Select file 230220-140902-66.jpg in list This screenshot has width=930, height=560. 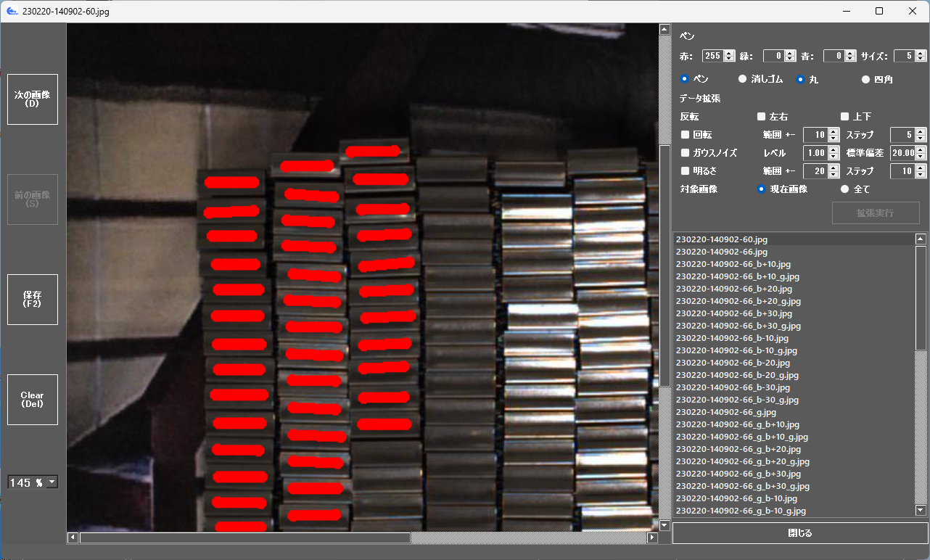coord(794,252)
